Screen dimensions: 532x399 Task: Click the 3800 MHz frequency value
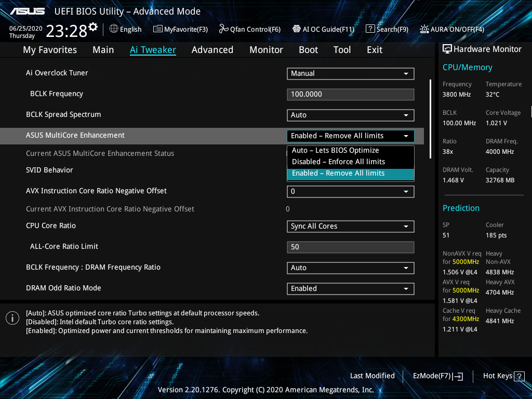[457, 95]
